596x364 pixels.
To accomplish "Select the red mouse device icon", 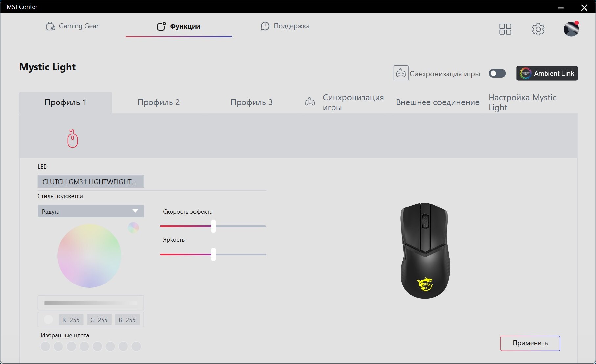I will pyautogui.click(x=72, y=139).
